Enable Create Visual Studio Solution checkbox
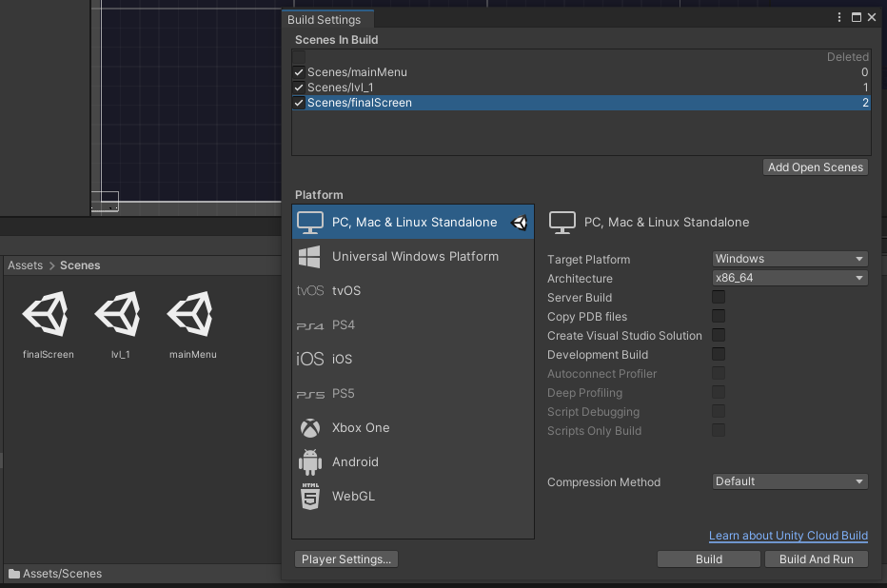The height and width of the screenshot is (588, 887). coord(719,335)
